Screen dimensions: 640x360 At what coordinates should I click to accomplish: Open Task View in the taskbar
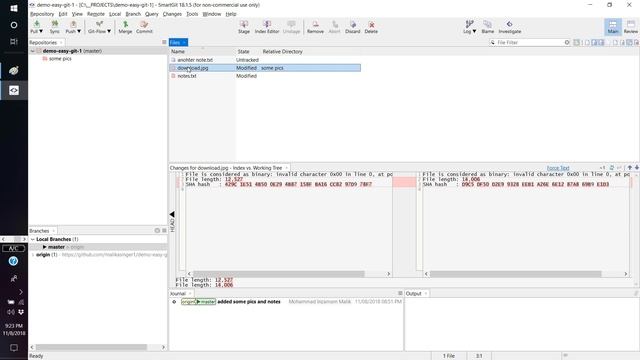[13, 41]
